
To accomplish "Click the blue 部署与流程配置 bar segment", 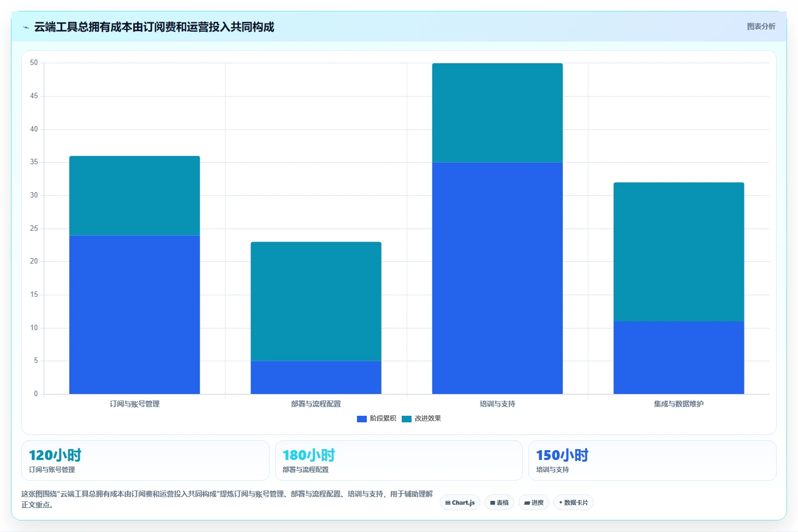I will (x=316, y=377).
